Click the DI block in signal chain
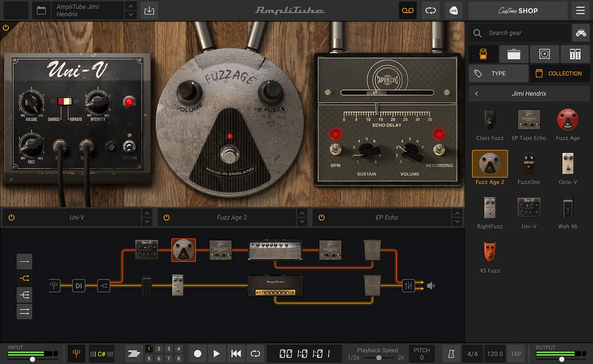 click(79, 285)
